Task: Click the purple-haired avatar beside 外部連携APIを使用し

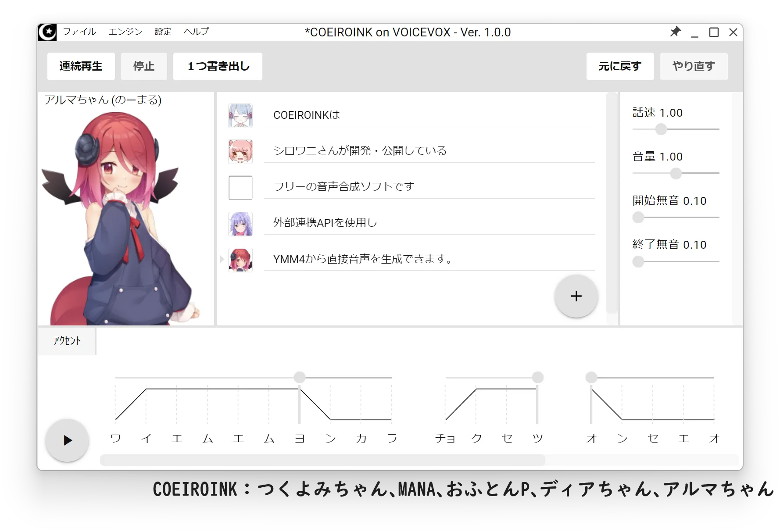Action: pos(240,224)
